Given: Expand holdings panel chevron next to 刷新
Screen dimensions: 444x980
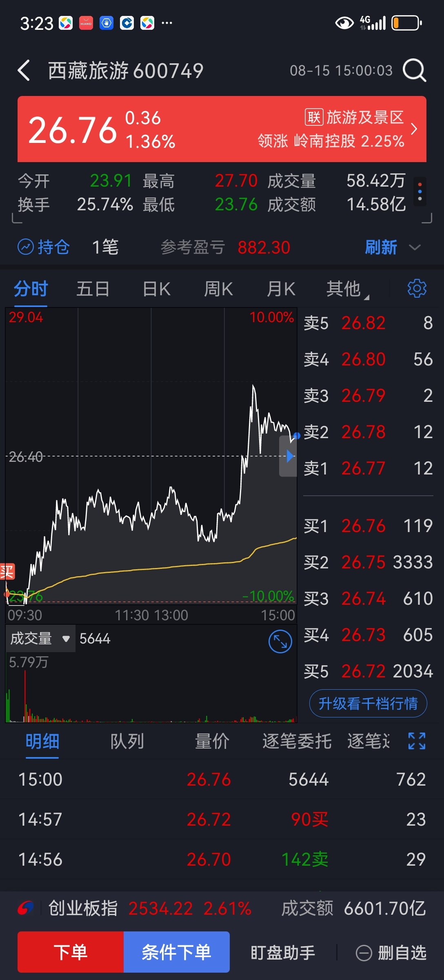Looking at the screenshot, I should 415,247.
